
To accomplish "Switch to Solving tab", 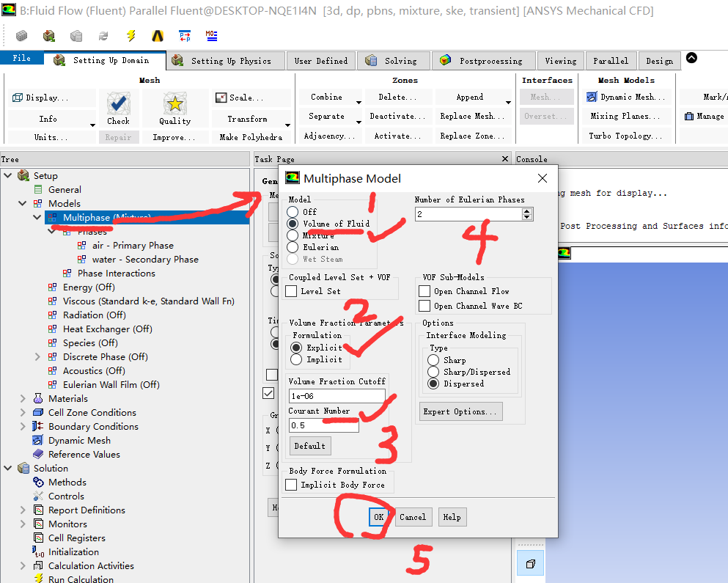I will (393, 61).
